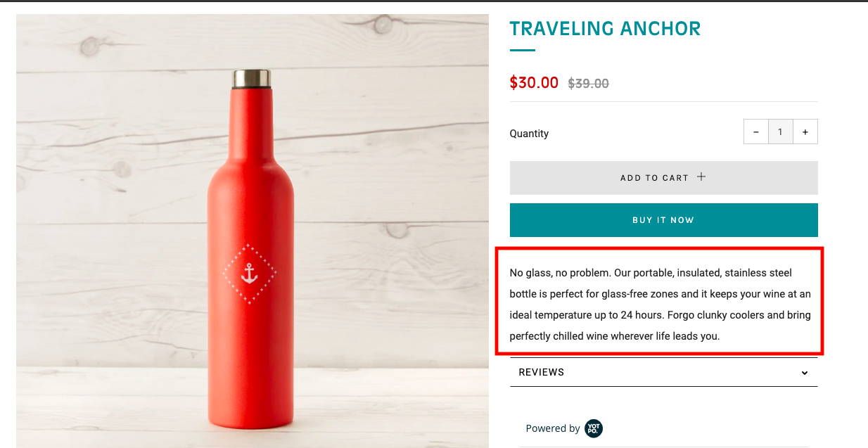Click the Add to Cart button label

point(654,178)
